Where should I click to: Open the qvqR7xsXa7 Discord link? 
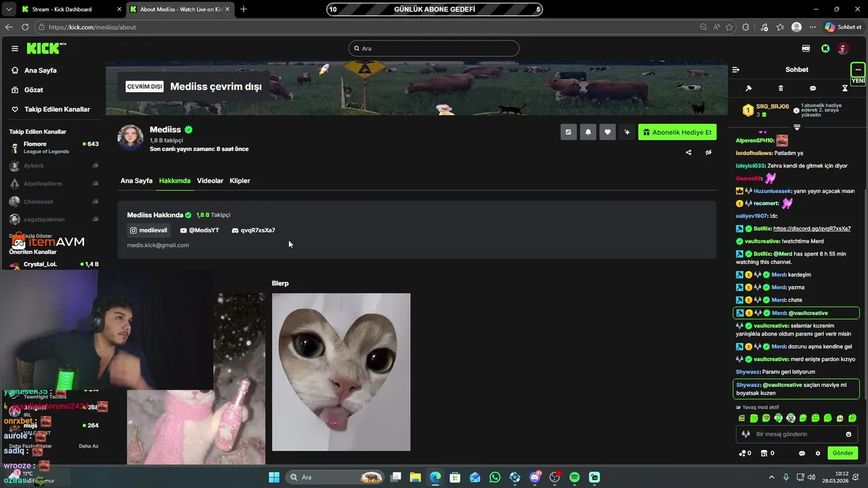tap(253, 230)
